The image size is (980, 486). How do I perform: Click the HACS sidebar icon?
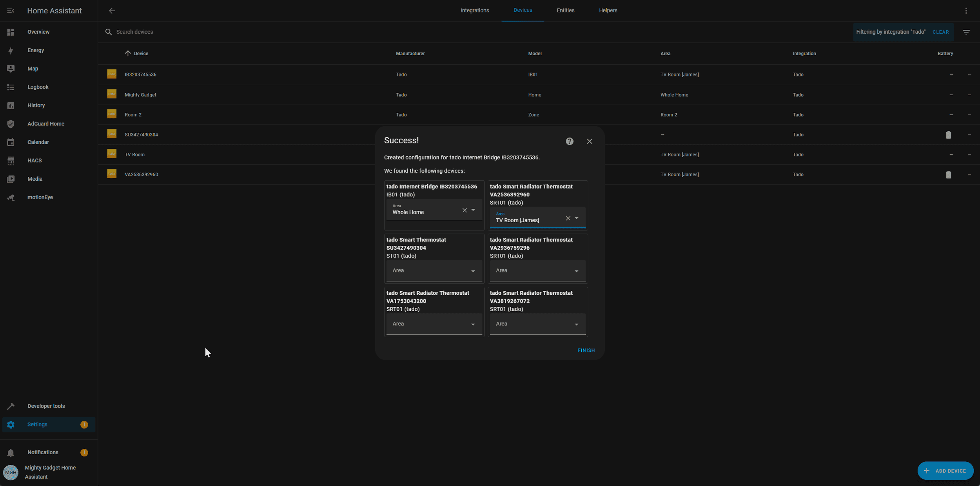tap(11, 161)
